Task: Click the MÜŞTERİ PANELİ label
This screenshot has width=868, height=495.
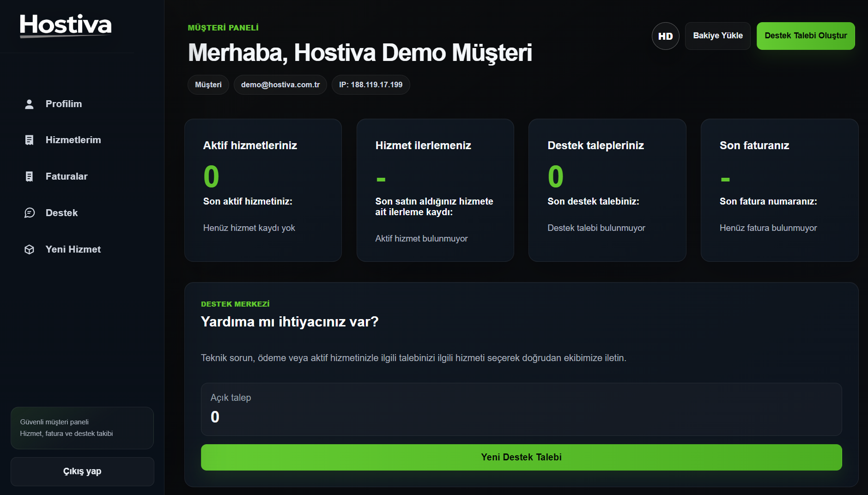Action: click(223, 28)
